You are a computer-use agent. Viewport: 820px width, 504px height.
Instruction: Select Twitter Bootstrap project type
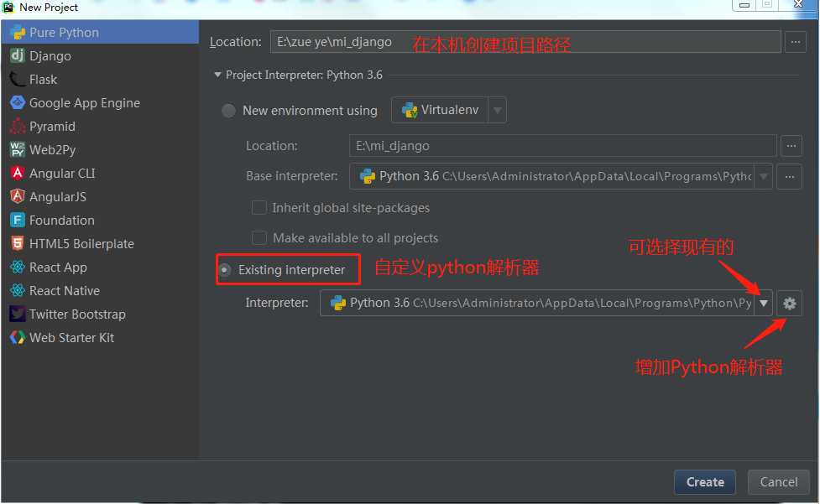click(x=99, y=314)
